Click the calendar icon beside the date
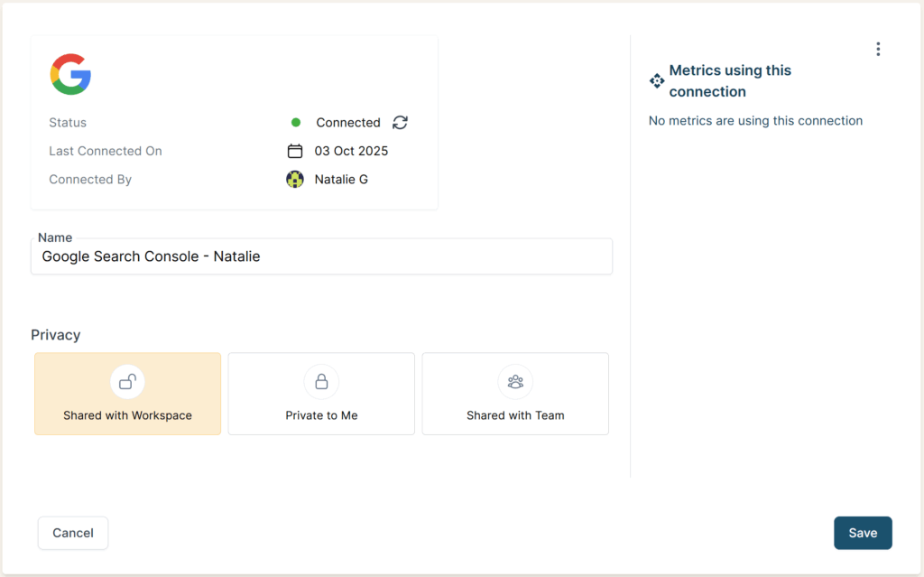 [x=295, y=151]
